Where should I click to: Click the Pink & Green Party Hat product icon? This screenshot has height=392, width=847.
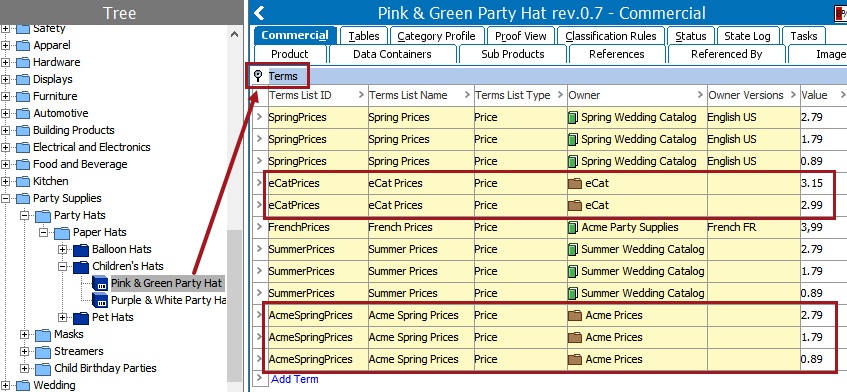click(100, 283)
